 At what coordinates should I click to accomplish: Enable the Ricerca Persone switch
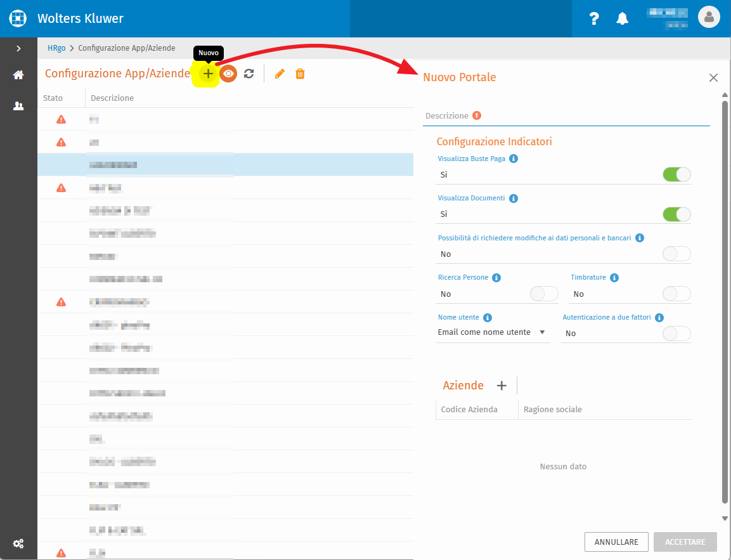pyautogui.click(x=544, y=294)
